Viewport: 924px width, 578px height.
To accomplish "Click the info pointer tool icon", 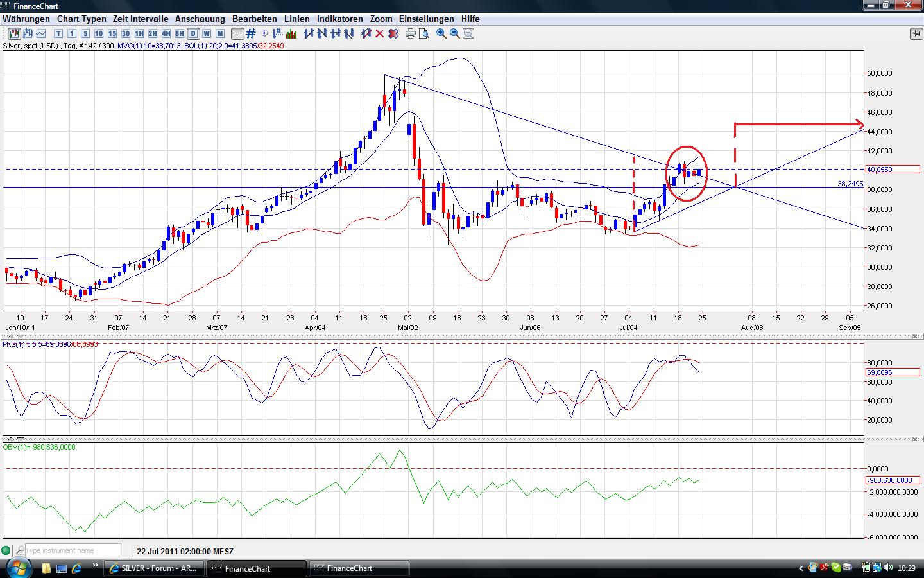I will tap(264, 33).
